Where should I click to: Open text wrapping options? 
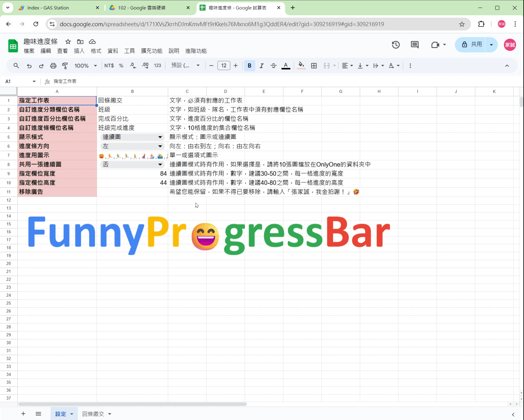(378, 66)
